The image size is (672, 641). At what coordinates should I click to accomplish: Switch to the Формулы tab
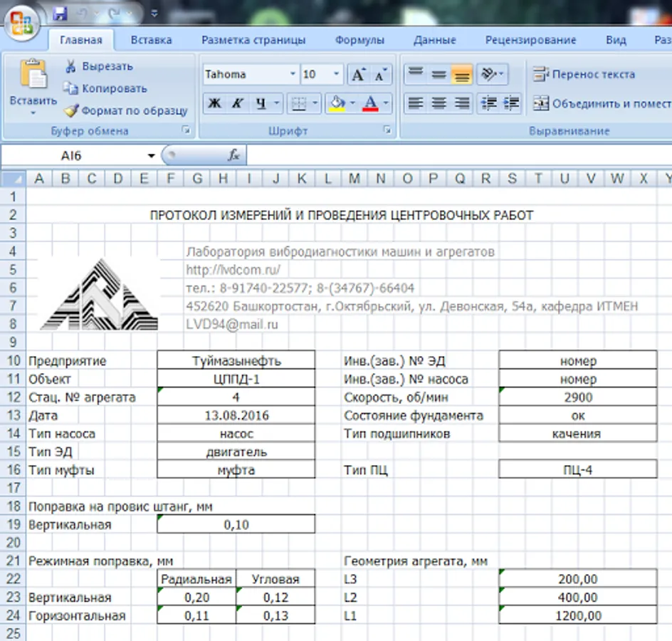[359, 40]
